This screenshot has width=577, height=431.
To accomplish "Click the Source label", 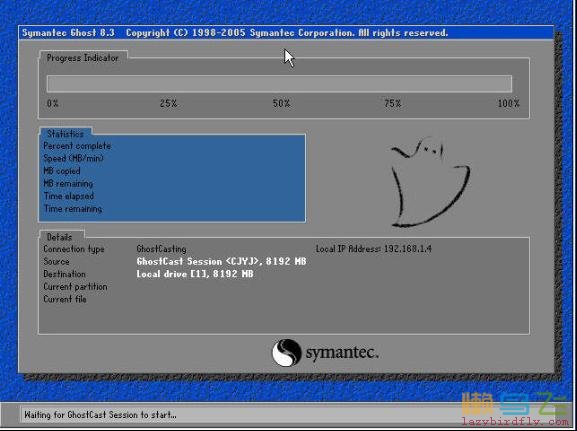I will pyautogui.click(x=56, y=261).
